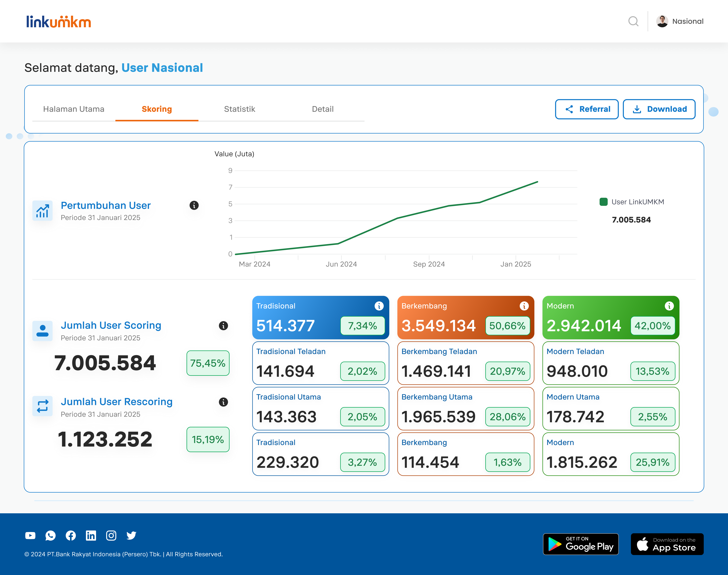This screenshot has height=575, width=728.
Task: Click the Nasional user avatar
Action: [x=662, y=21]
